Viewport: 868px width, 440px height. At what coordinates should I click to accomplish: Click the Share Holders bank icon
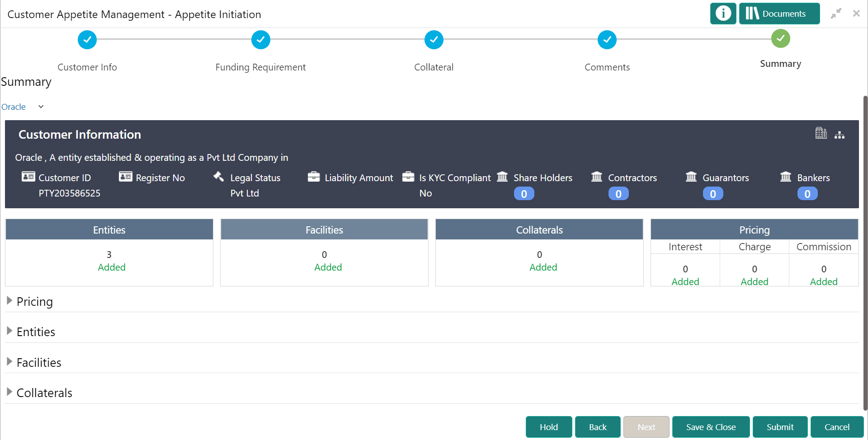pos(502,177)
